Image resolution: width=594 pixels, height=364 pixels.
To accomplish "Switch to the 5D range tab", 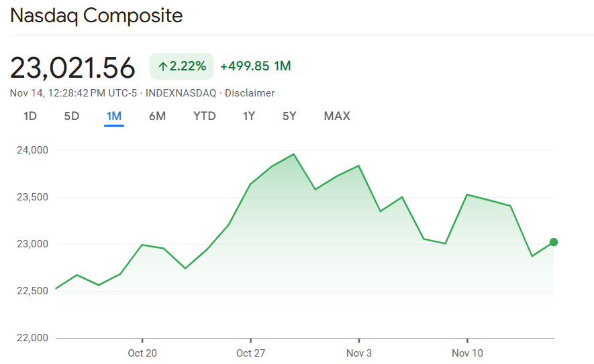I will pyautogui.click(x=72, y=116).
